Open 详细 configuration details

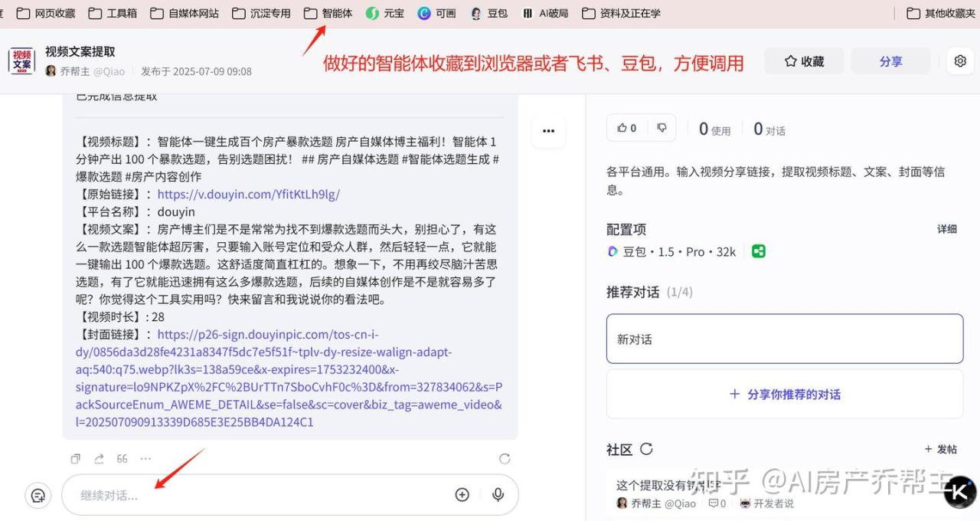947,229
